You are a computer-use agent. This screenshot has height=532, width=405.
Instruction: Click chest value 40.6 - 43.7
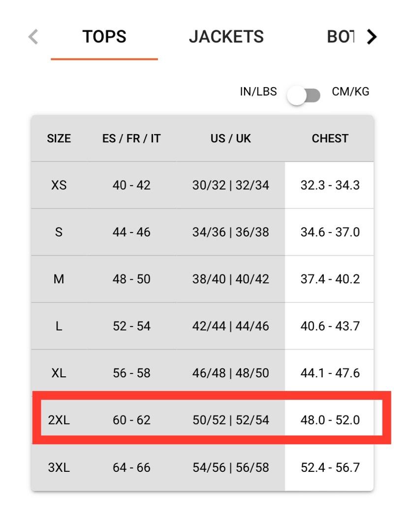330,326
